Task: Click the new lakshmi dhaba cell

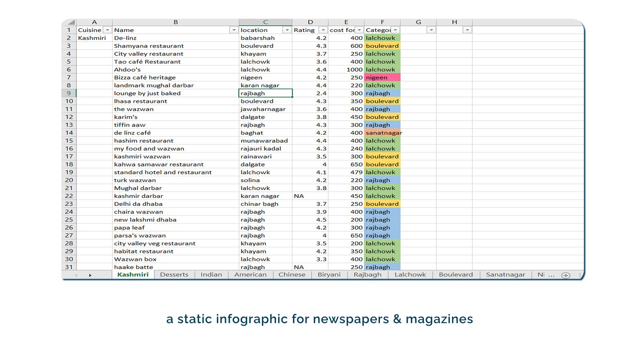Action: coord(175,220)
